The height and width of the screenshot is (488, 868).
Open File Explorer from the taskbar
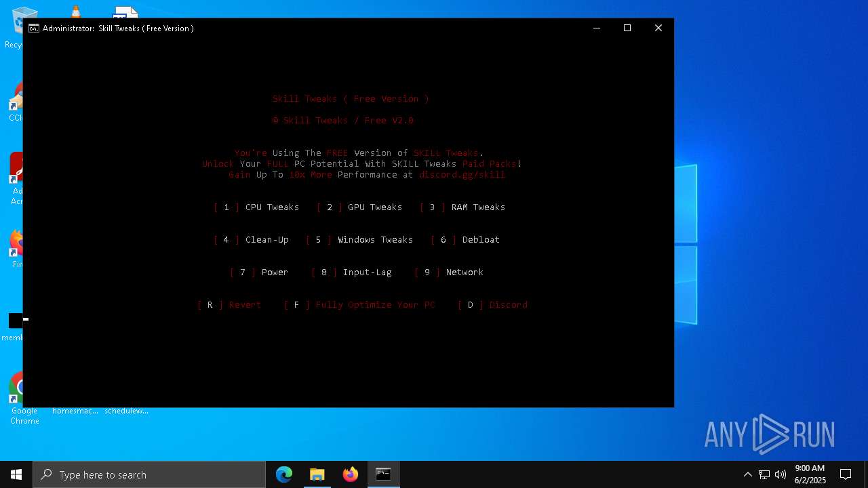317,474
